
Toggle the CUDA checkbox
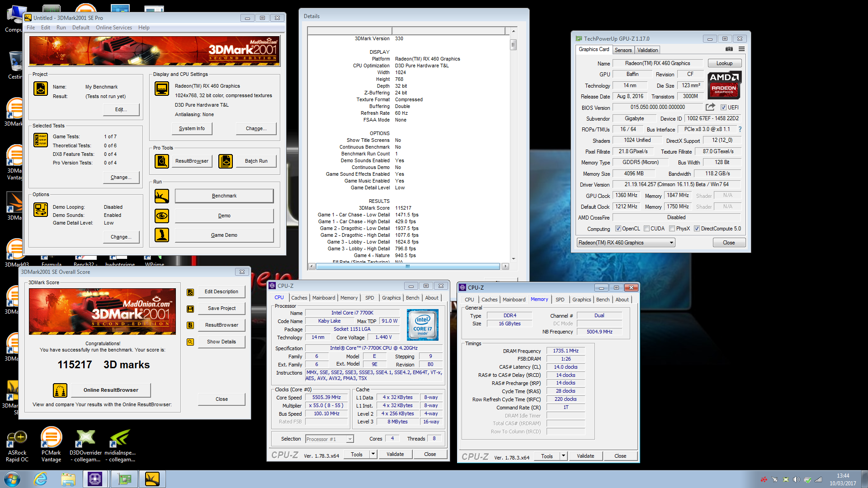[646, 229]
